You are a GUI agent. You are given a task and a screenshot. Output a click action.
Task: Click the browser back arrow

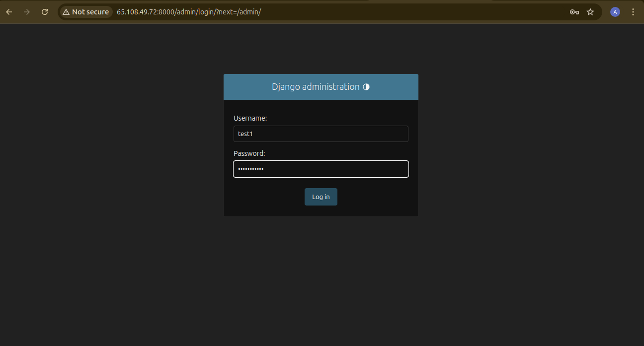pyautogui.click(x=9, y=12)
